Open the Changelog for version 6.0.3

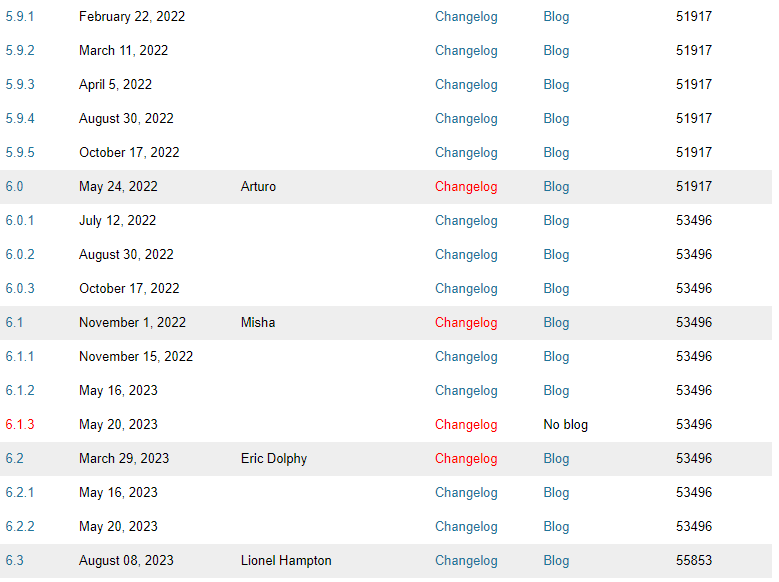(465, 289)
